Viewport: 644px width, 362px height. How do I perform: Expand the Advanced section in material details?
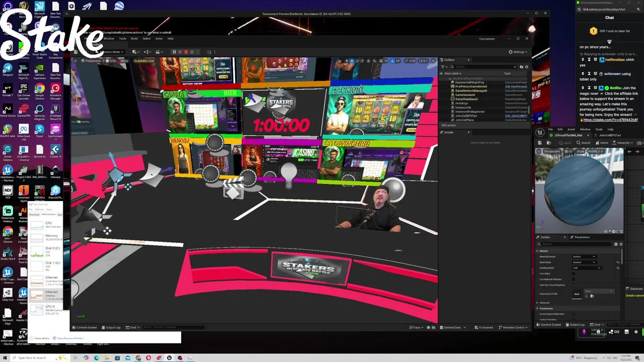coord(537,303)
